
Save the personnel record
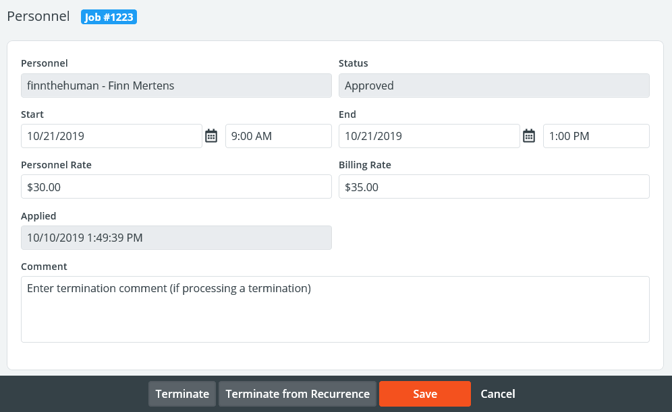coord(424,394)
